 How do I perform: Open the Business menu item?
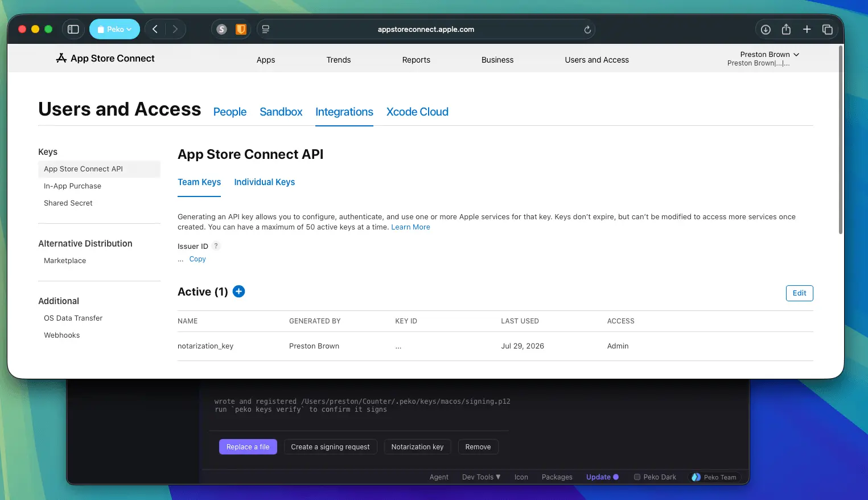click(x=497, y=60)
